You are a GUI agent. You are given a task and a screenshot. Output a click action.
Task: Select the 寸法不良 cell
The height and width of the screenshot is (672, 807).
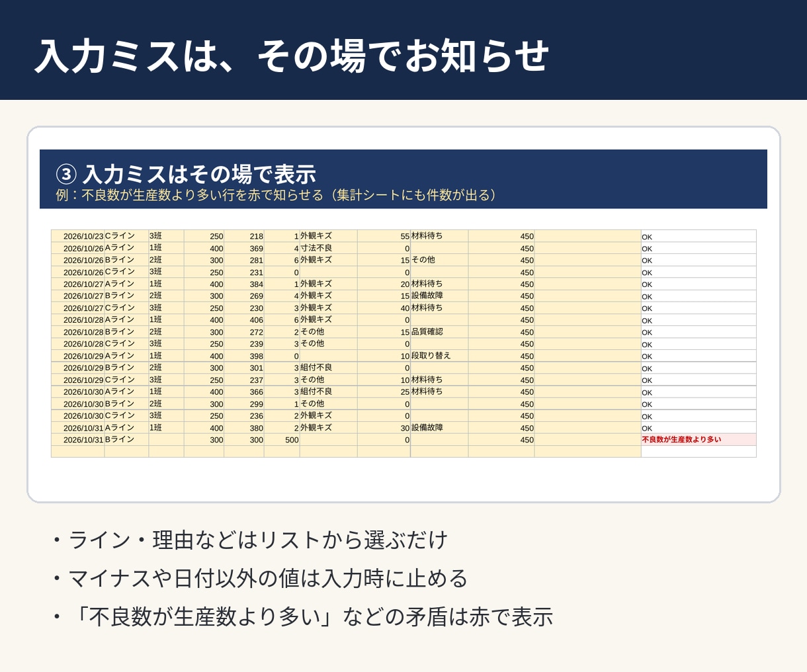tap(328, 248)
